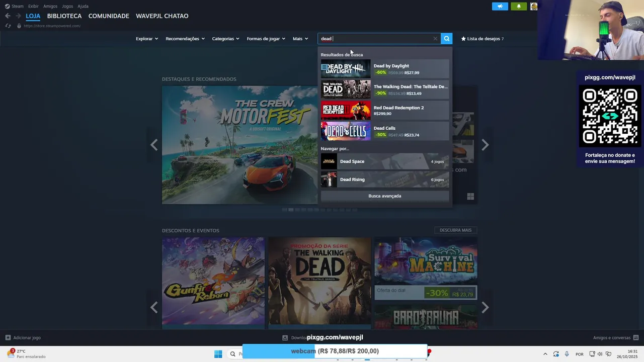Click the taskbar search icon
644x362 pixels.
click(x=232, y=354)
